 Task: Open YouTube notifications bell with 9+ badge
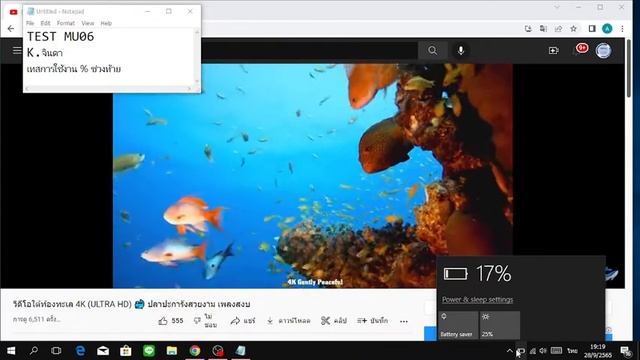pyautogui.click(x=580, y=50)
